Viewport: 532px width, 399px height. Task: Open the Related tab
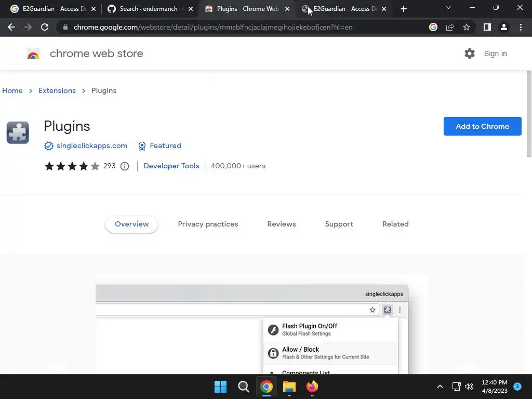click(x=395, y=224)
